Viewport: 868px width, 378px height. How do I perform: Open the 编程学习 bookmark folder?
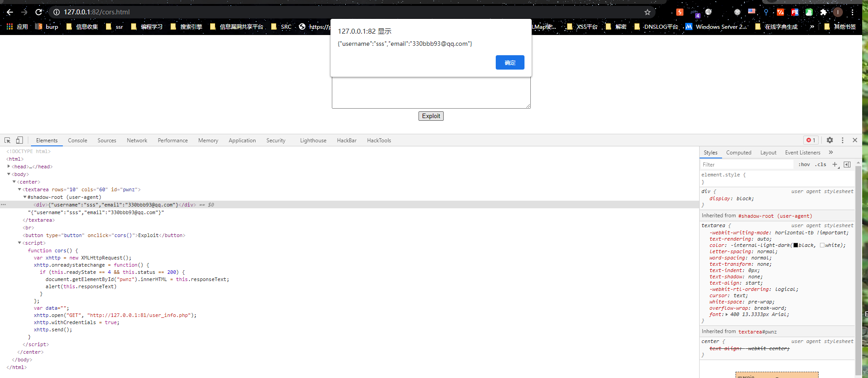(x=146, y=26)
